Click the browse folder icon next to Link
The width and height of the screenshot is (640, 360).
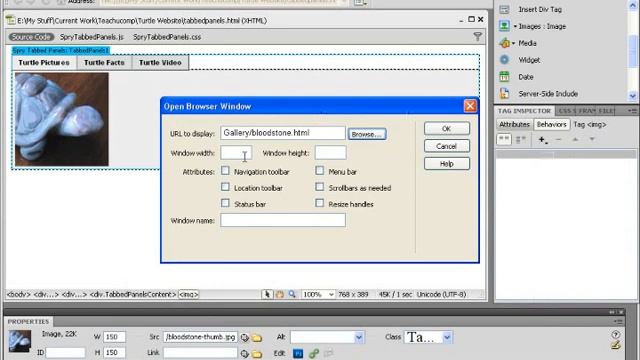coord(257,353)
